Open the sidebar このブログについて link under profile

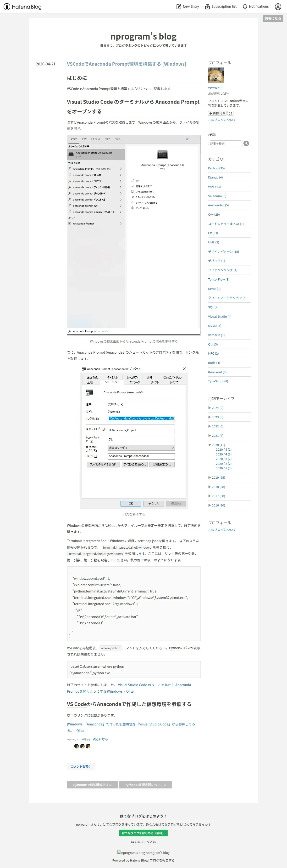click(x=222, y=120)
